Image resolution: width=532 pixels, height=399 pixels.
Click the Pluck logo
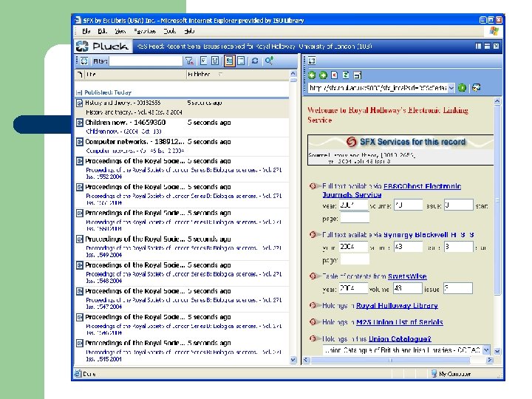click(102, 47)
